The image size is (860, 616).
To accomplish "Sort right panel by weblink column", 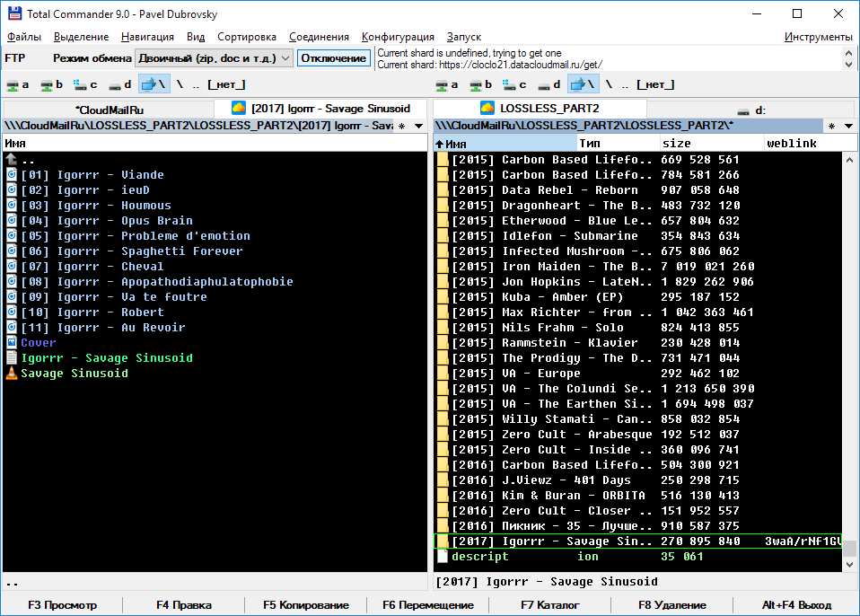I will (810, 144).
